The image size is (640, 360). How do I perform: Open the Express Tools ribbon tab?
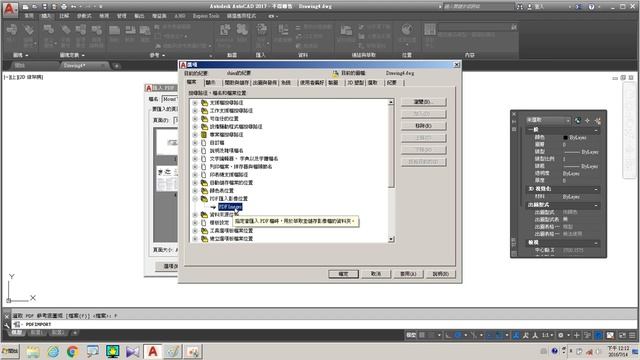pyautogui.click(x=206, y=16)
